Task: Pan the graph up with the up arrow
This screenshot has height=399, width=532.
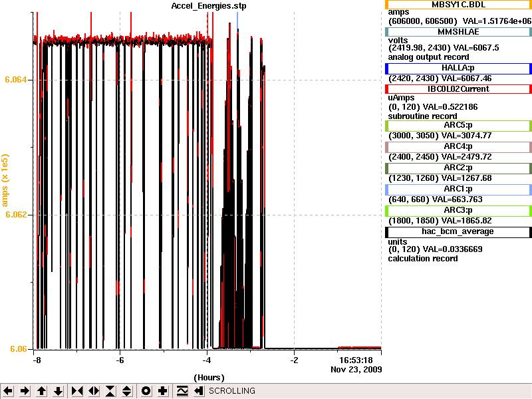Action: [42, 391]
